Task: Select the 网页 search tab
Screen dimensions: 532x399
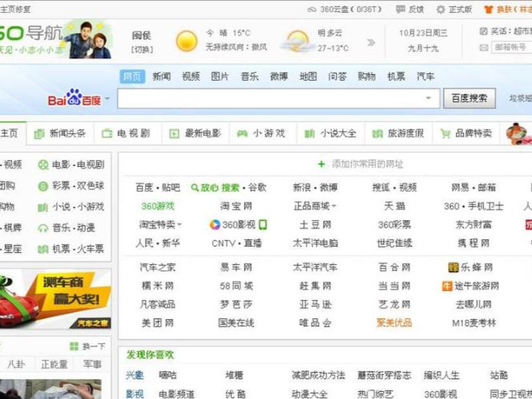Action: click(132, 76)
